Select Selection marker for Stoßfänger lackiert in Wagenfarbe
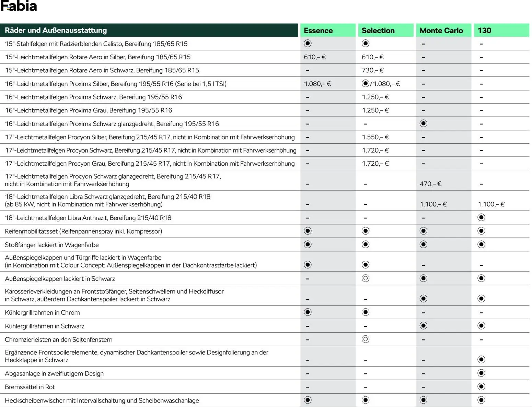The image size is (532, 407). (366, 244)
